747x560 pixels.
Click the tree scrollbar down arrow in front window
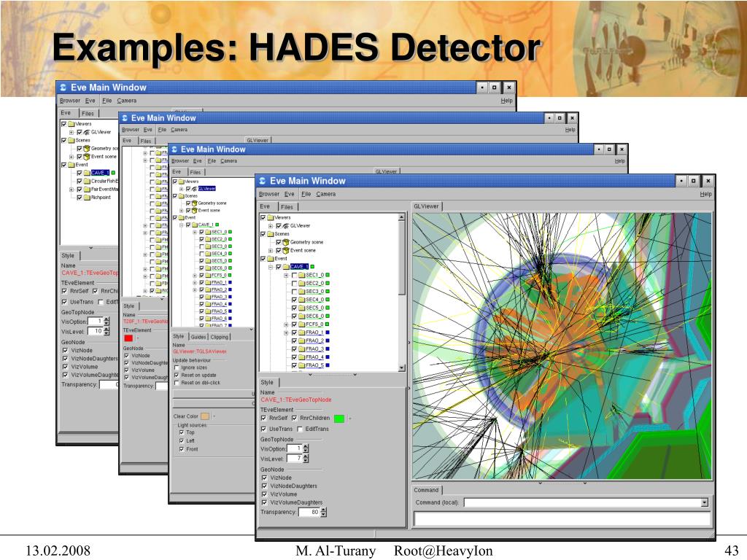click(x=401, y=367)
